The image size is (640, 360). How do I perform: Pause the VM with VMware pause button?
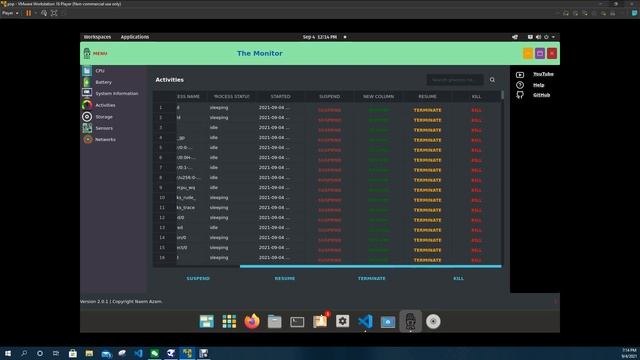click(x=28, y=13)
